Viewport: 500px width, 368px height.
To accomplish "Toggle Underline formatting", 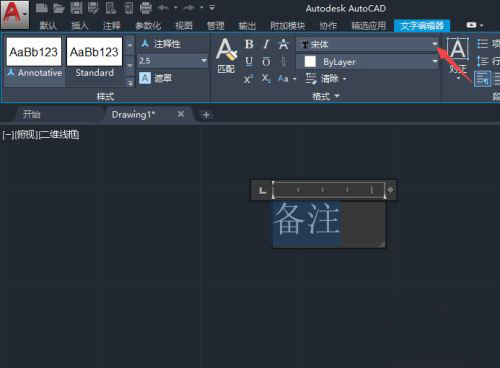I will pyautogui.click(x=249, y=61).
